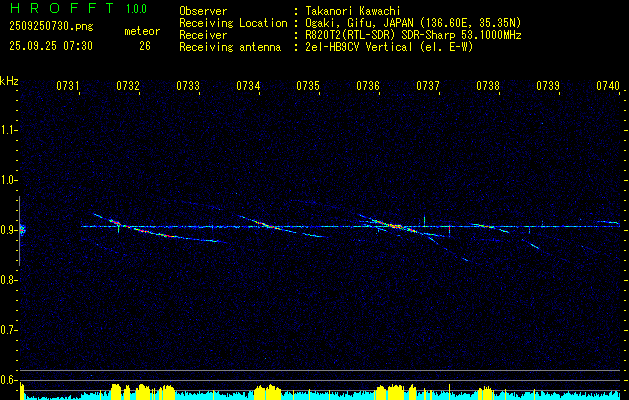The width and height of the screenshot is (629, 400).
Task: Click location Ogaki, Gifu, JAPAN text
Action: [414, 23]
